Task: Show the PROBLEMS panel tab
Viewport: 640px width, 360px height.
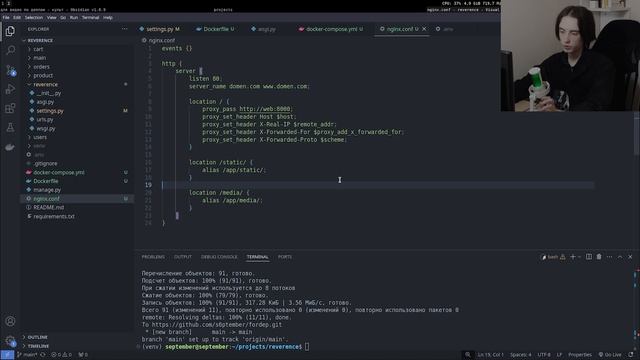Action: point(153,257)
